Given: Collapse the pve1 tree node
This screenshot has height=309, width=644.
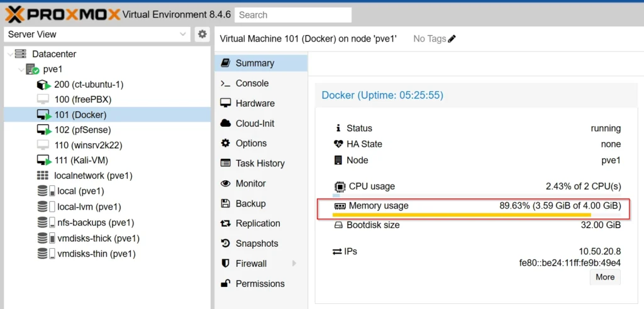Looking at the screenshot, I should coord(21,69).
